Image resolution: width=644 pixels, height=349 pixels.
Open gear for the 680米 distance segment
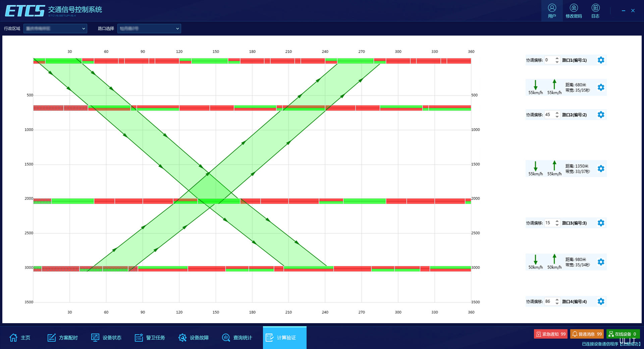tap(601, 87)
